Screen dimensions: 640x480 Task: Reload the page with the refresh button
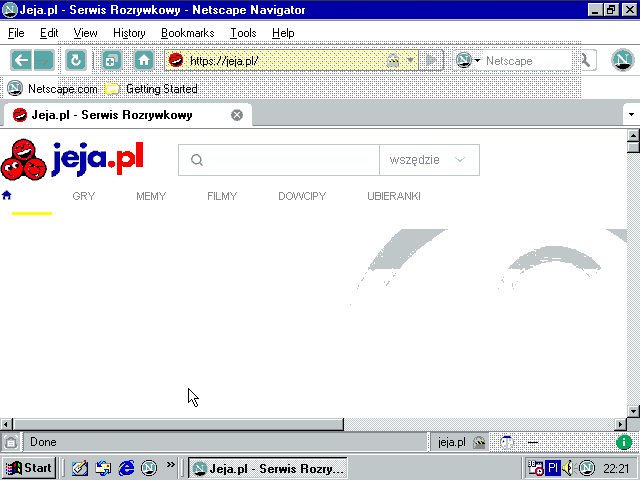coord(76,60)
